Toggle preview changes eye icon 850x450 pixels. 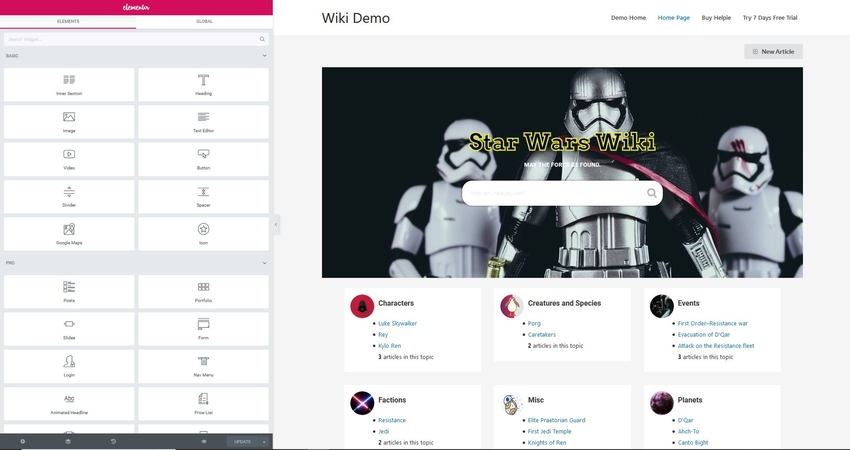[204, 441]
